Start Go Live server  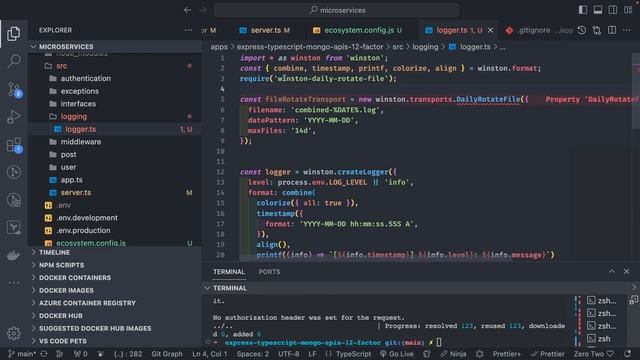point(397,354)
